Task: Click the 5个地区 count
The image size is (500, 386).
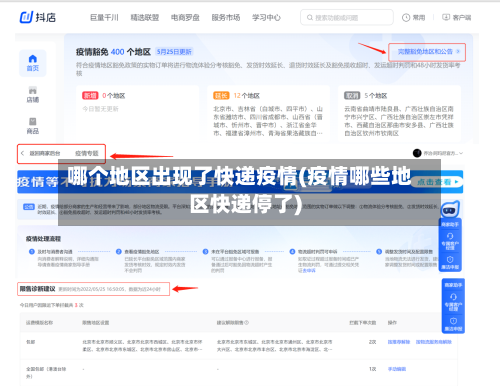Action: (376, 96)
